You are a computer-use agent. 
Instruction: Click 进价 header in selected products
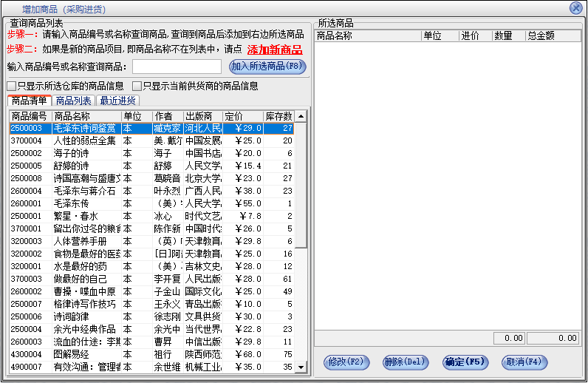pyautogui.click(x=475, y=35)
